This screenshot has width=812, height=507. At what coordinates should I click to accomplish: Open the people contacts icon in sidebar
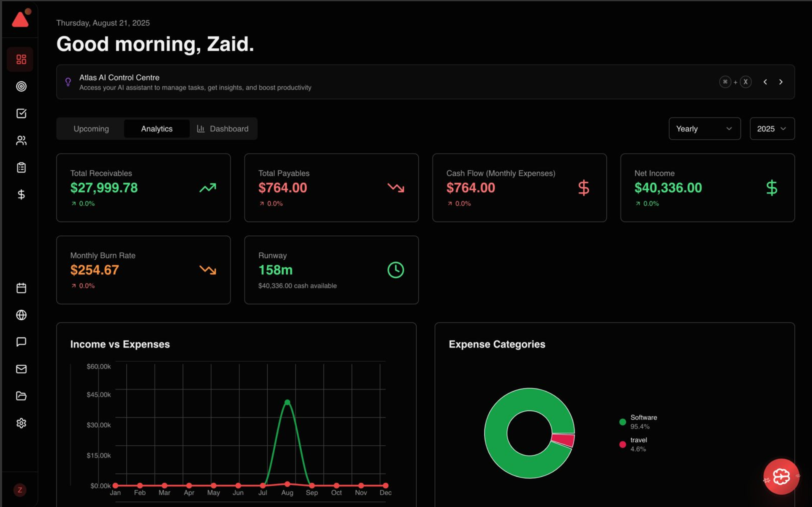[x=21, y=140]
